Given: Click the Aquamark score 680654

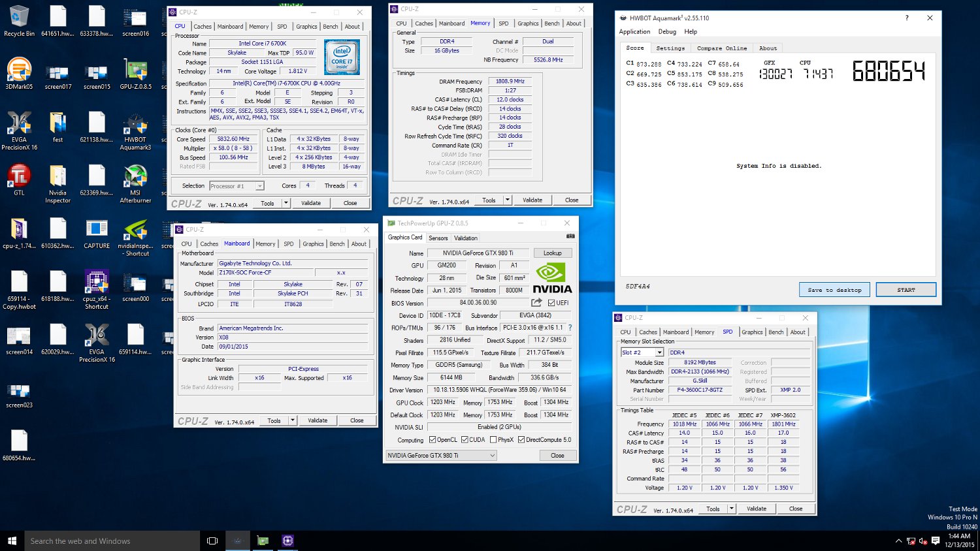Looking at the screenshot, I should [889, 70].
